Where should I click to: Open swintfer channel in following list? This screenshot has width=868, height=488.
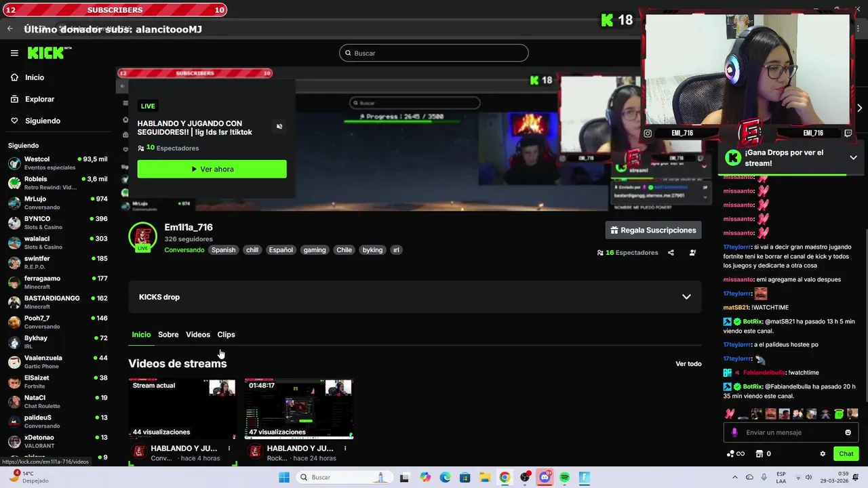click(x=58, y=262)
